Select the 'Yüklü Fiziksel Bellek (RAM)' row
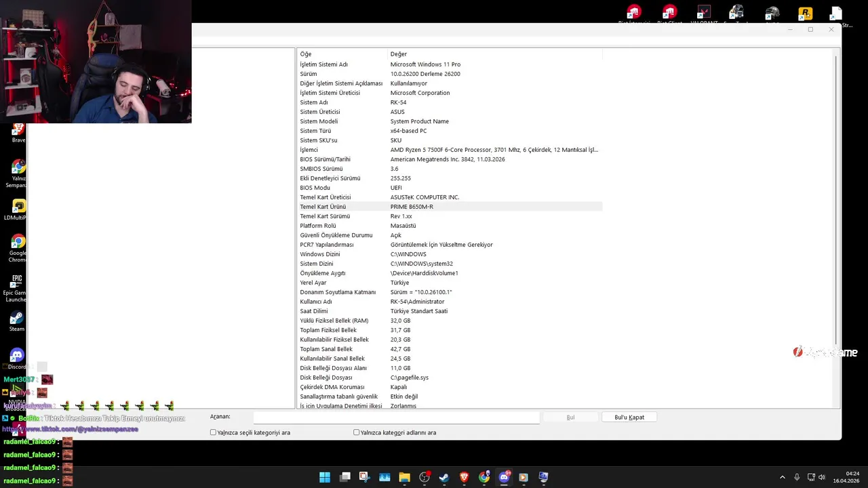 coord(450,321)
